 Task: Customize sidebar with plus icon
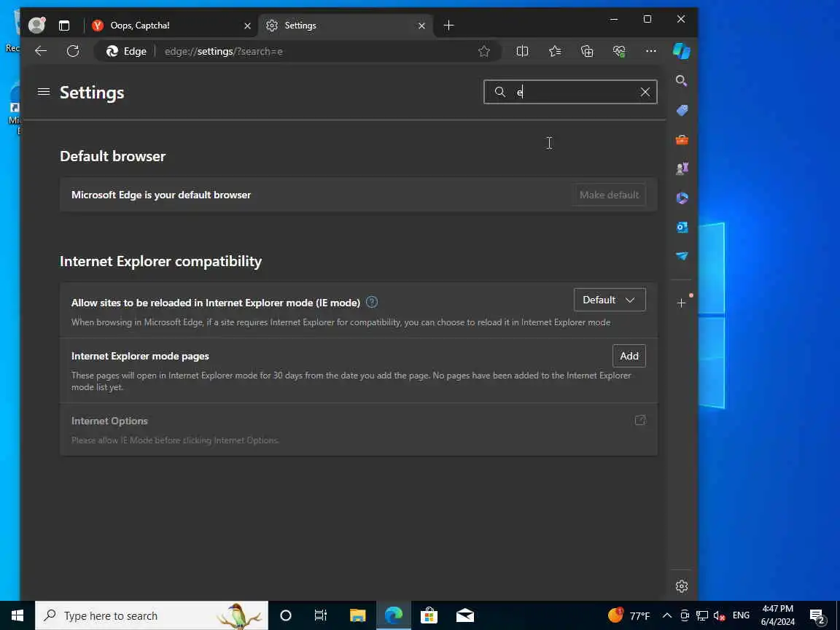coord(682,303)
